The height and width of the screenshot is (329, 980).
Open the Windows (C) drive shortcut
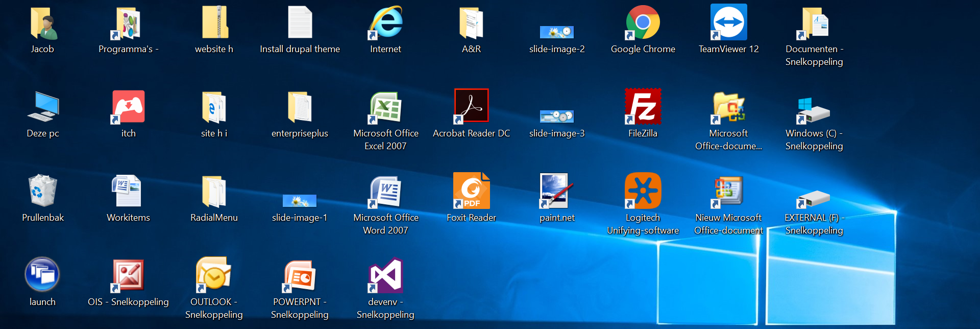tap(814, 110)
